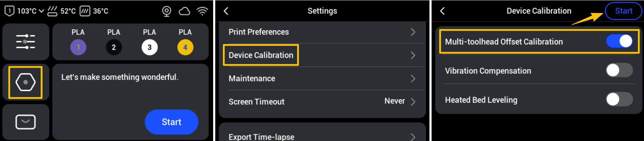This screenshot has height=141, width=644.
Task: Tap the chamber temperature icon
Action: [x=85, y=11]
